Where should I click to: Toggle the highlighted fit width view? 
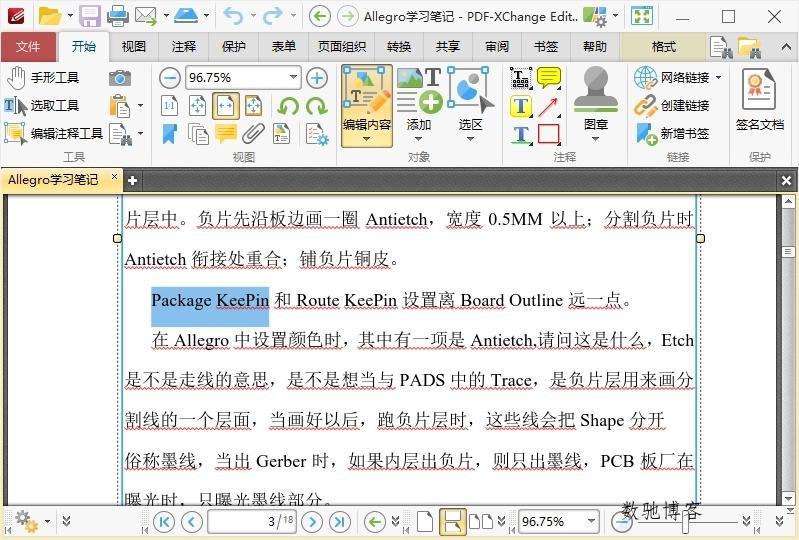pos(226,106)
